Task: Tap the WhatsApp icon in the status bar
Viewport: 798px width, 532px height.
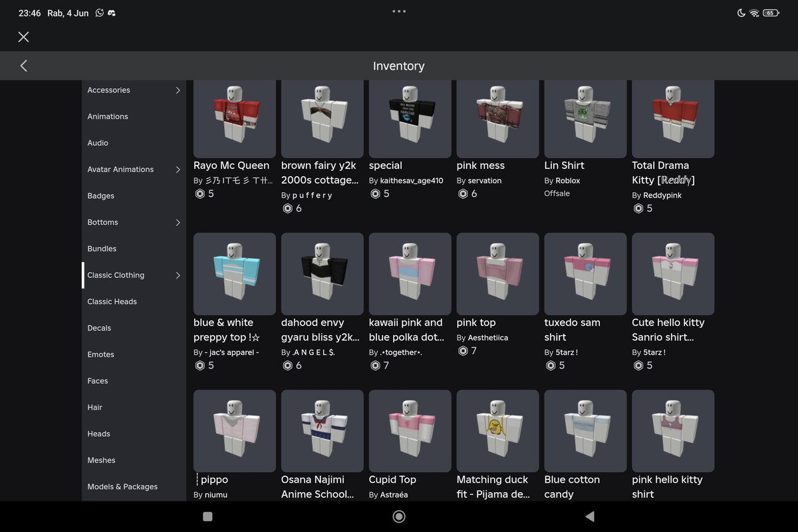Action: (99, 12)
